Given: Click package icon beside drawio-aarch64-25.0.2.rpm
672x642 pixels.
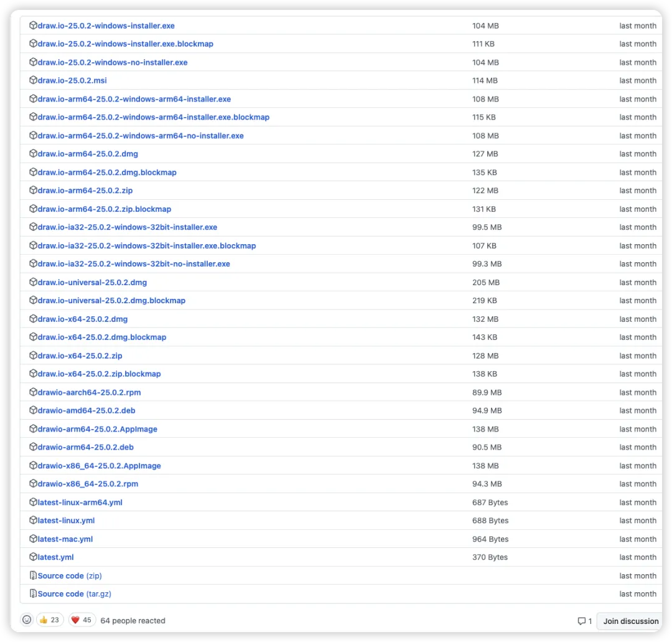Looking at the screenshot, I should click(x=33, y=392).
